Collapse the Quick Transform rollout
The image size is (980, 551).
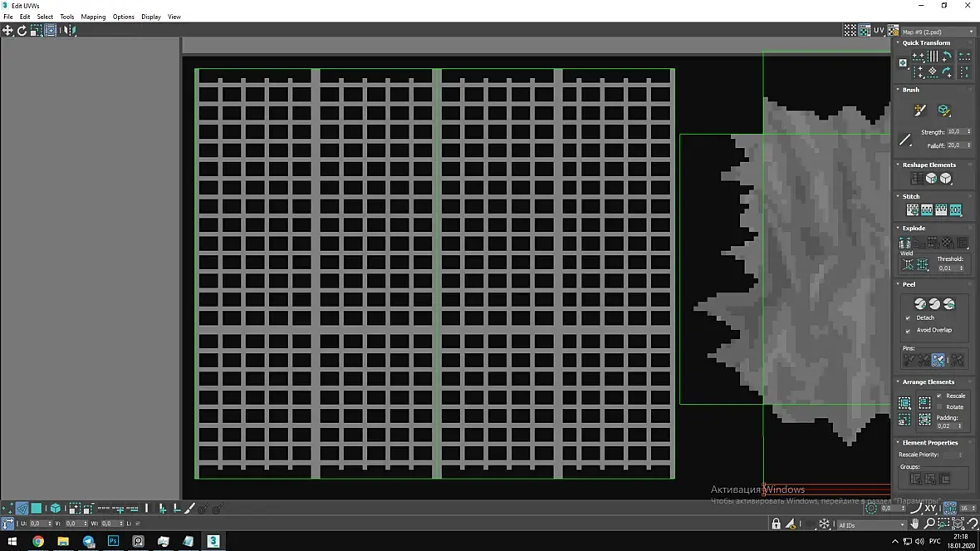tap(898, 43)
